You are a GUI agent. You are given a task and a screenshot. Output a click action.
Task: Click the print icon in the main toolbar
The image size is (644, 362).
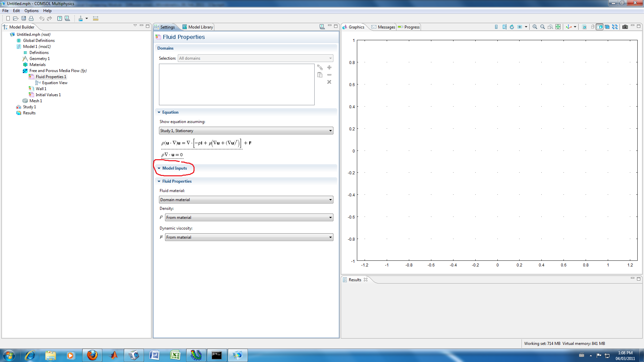pos(31,18)
